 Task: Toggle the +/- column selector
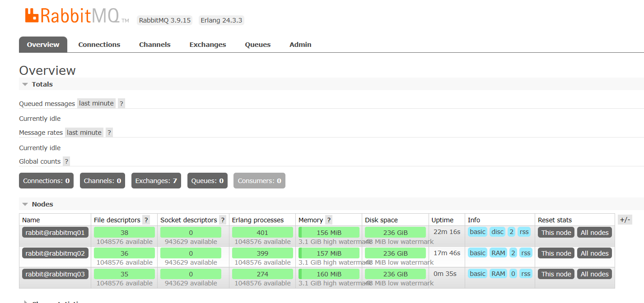click(625, 220)
